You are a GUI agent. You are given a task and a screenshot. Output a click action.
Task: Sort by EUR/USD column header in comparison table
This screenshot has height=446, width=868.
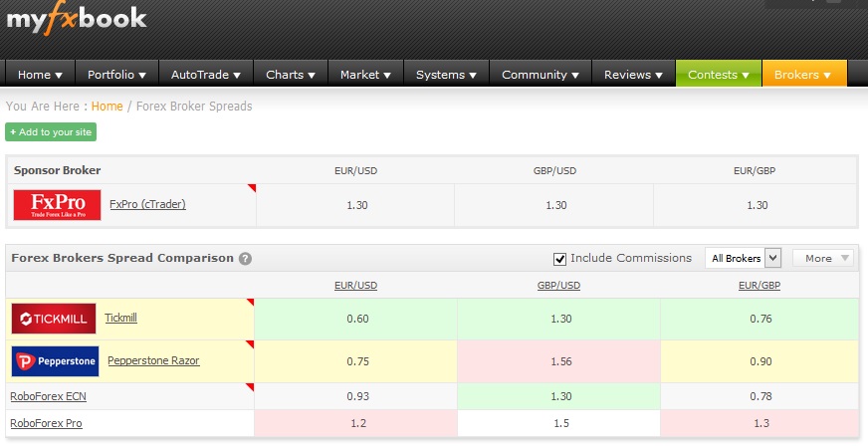tap(356, 286)
